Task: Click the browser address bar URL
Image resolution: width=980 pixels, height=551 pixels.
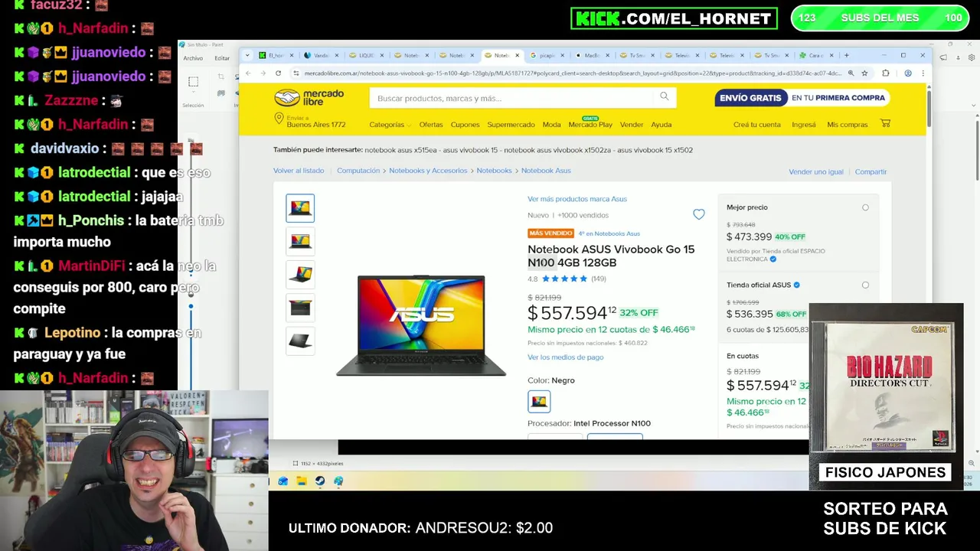Action: (572, 73)
